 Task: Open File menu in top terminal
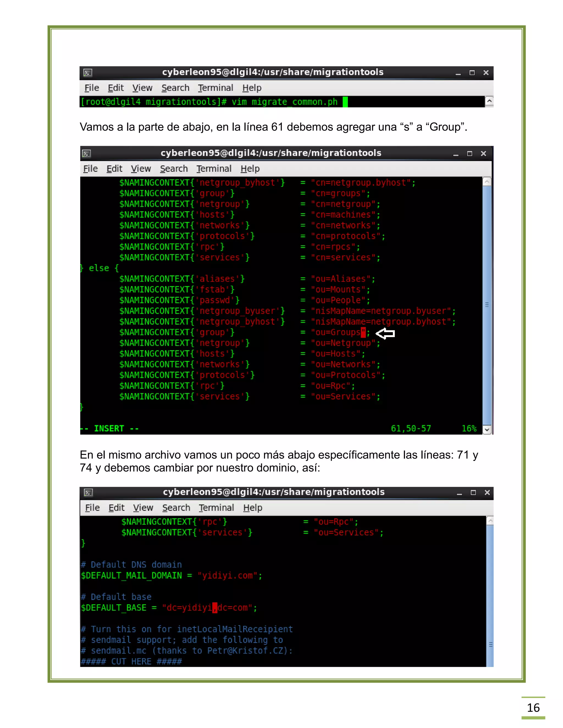[92, 88]
